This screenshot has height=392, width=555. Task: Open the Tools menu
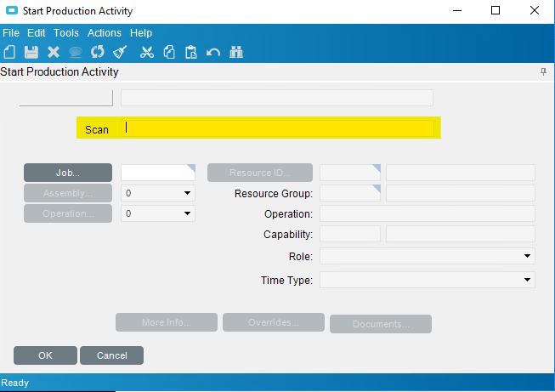coord(66,33)
